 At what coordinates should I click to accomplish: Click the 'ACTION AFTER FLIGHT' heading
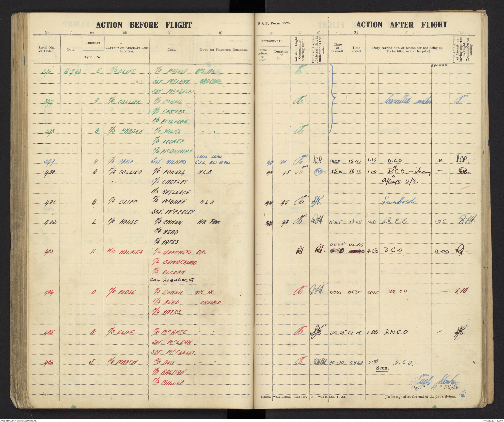click(401, 25)
